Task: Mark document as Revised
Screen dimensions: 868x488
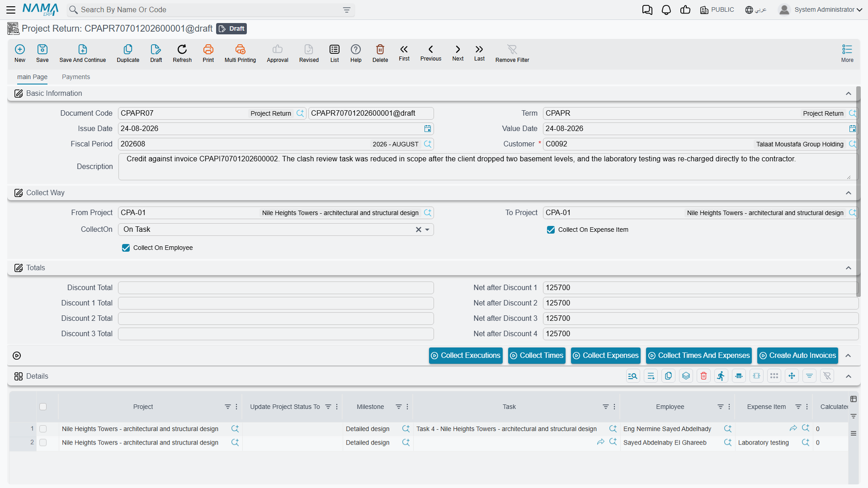Action: coord(309,53)
